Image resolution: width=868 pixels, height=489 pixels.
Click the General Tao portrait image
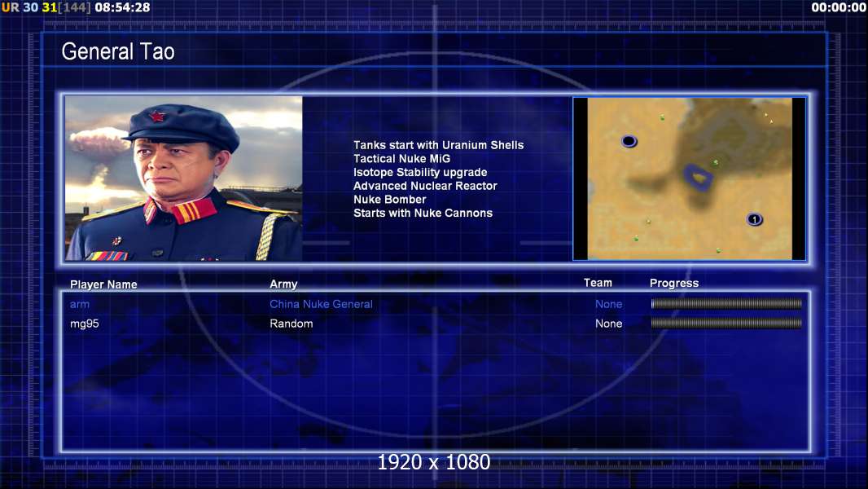tap(184, 178)
